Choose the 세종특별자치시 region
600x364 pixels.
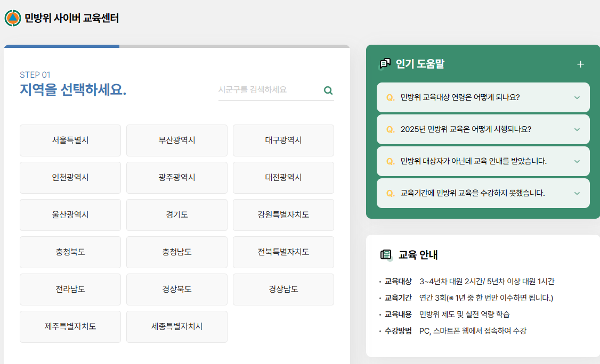[176, 326]
